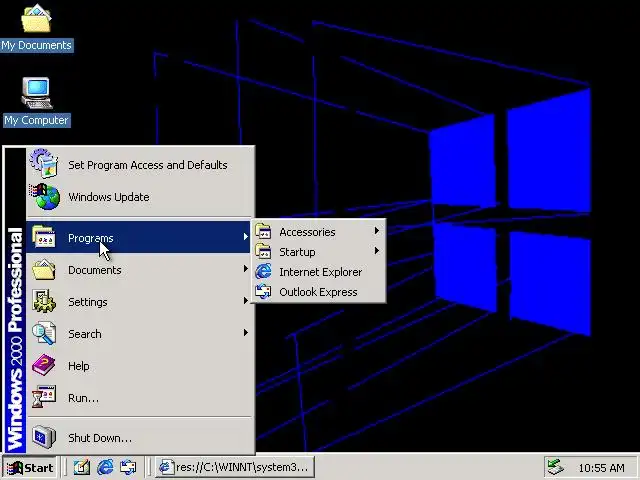640x480 pixels.
Task: Click the Help book icon
Action: point(44,365)
